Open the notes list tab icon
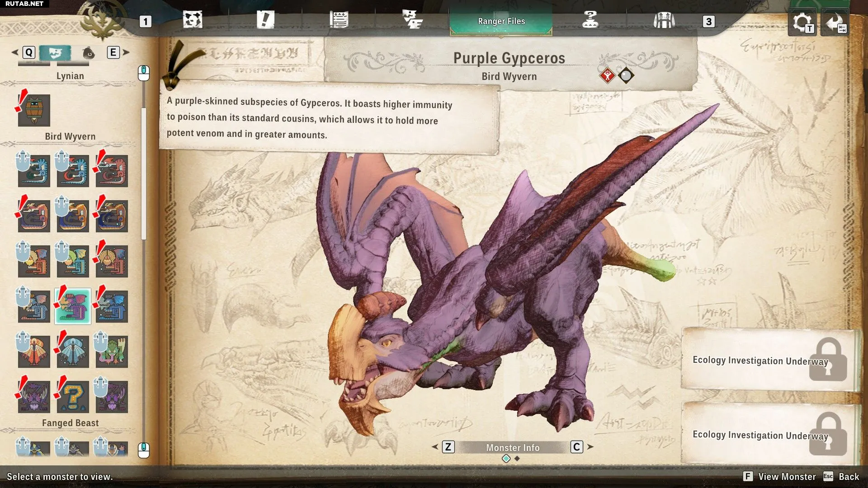 (339, 20)
